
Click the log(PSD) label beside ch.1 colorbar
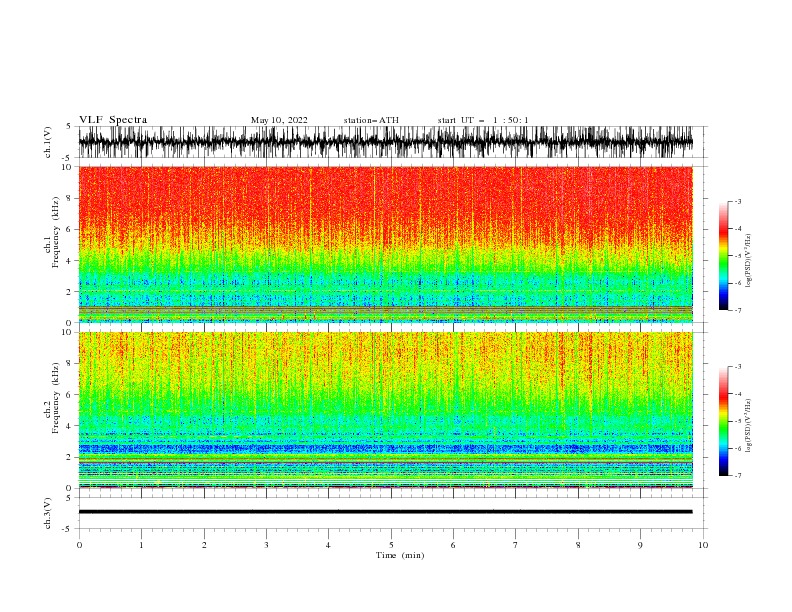pos(748,261)
